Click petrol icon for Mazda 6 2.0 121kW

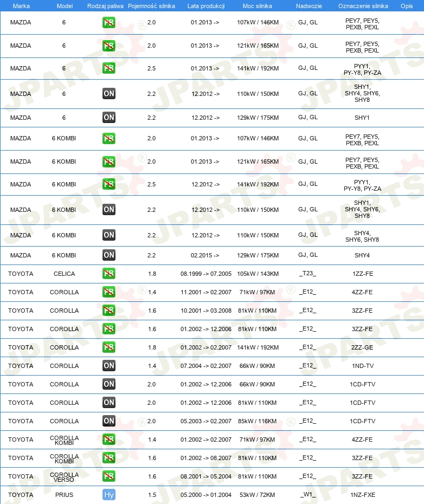click(x=109, y=46)
